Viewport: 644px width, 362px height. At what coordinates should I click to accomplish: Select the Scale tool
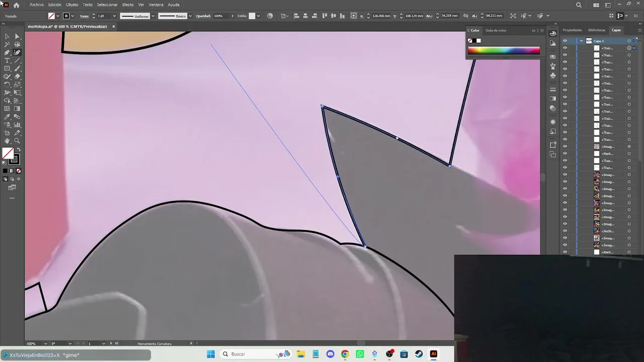coord(17,84)
